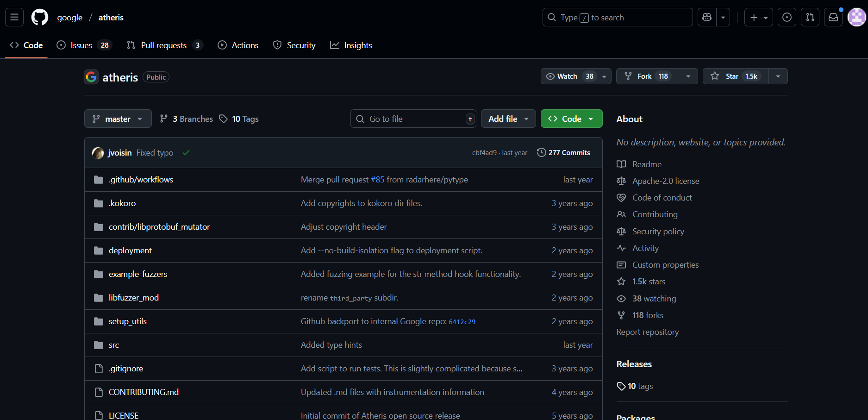Show commit status check mark details
Screen dimensions: 868x420
(186, 153)
